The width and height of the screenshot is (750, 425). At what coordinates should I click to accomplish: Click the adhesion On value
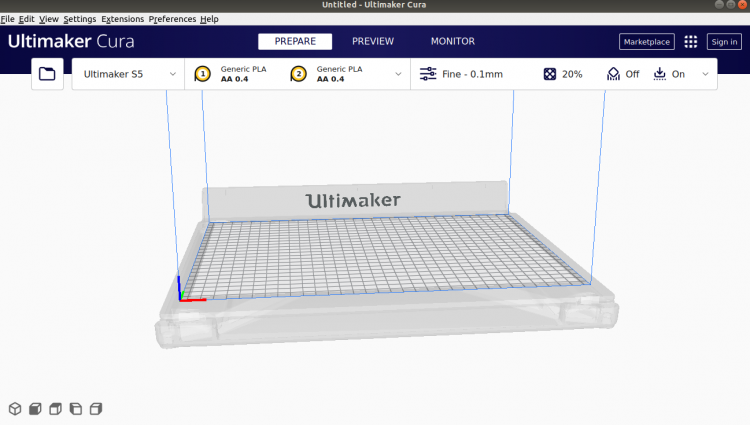click(x=678, y=74)
